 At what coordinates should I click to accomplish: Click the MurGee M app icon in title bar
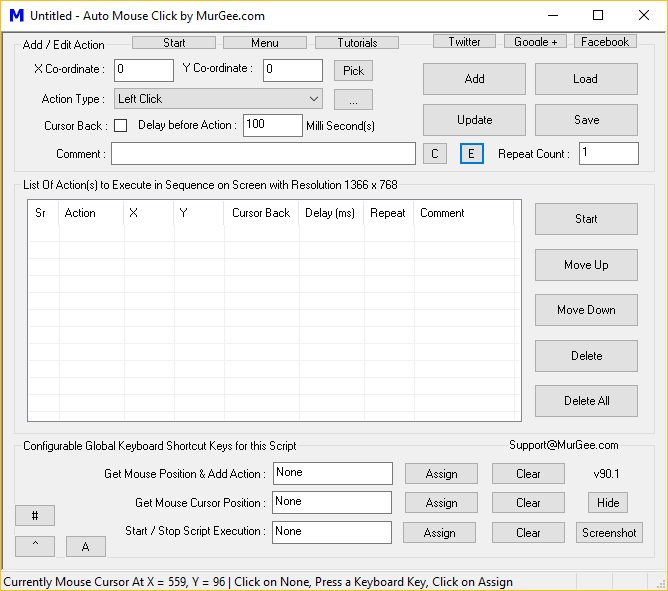point(17,15)
